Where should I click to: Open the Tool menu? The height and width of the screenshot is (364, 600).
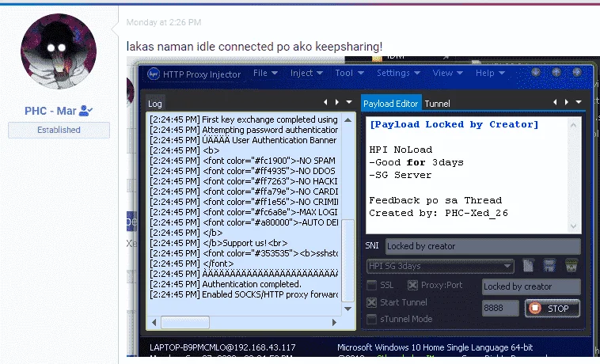tap(349, 73)
